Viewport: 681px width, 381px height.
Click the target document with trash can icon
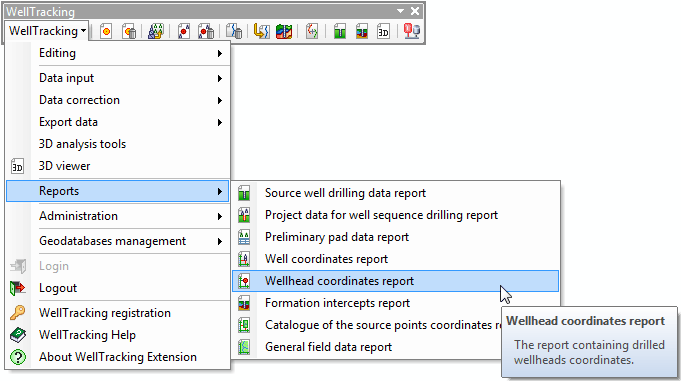point(129,31)
